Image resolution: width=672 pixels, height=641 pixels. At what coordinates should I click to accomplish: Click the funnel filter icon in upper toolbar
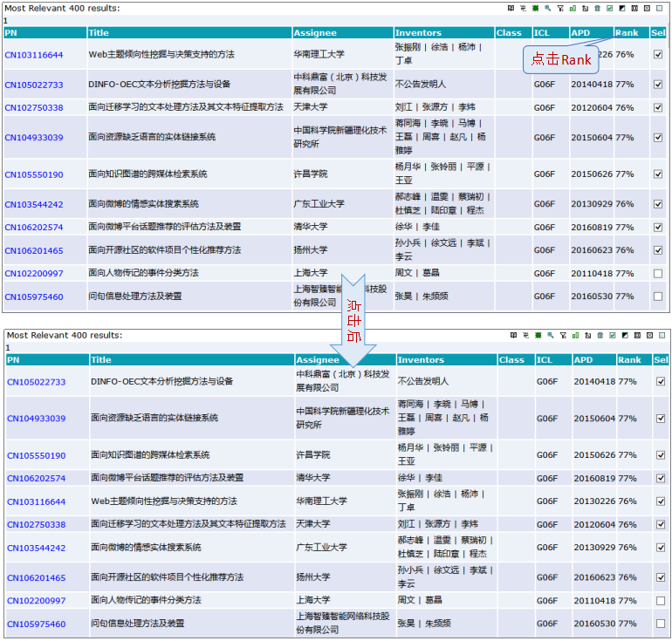pyautogui.click(x=560, y=9)
